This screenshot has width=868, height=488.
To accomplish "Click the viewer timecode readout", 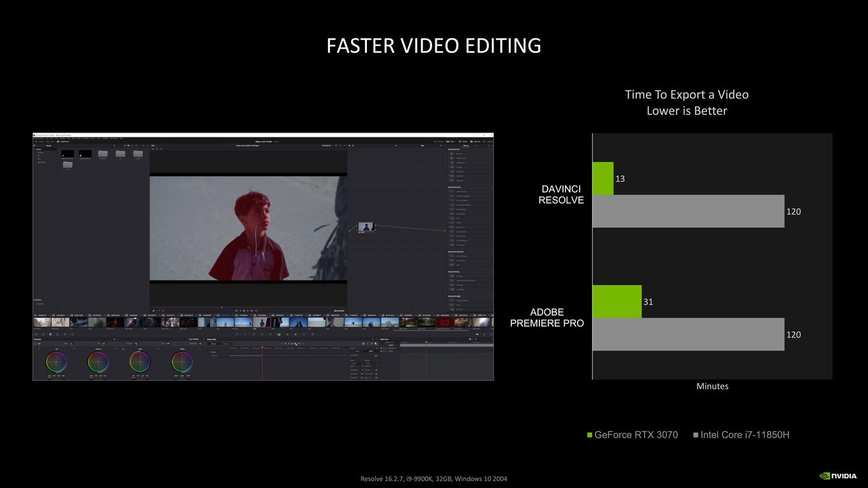I will (339, 311).
